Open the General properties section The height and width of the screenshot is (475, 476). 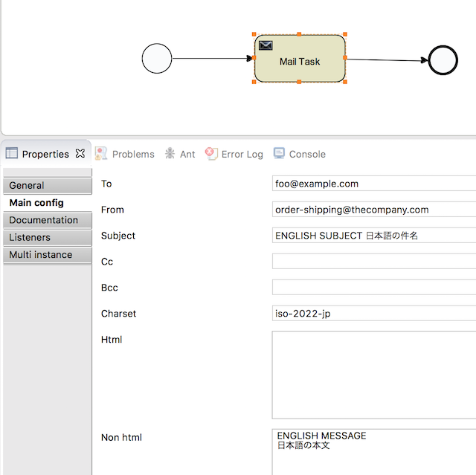[x=47, y=186]
